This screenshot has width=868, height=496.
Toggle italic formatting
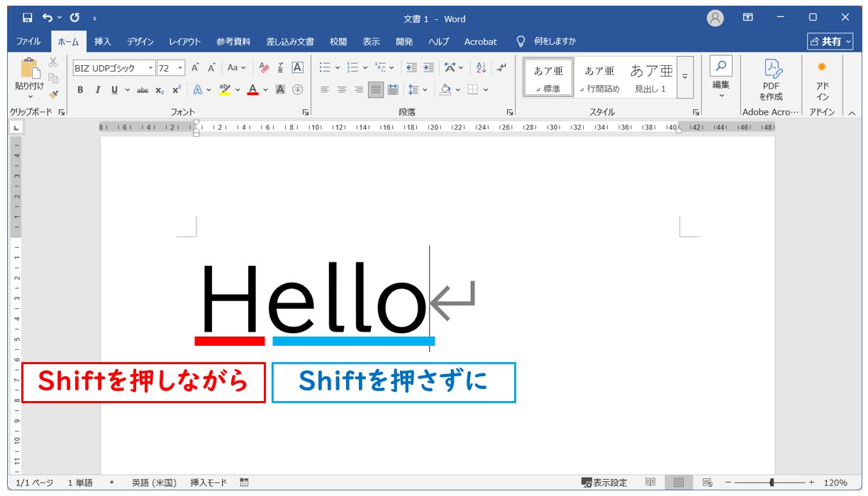[x=97, y=90]
